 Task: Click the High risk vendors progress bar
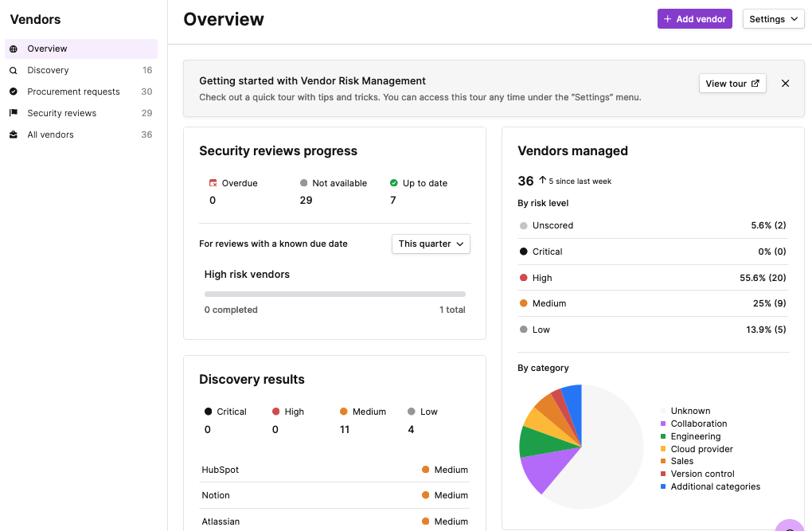pos(334,294)
